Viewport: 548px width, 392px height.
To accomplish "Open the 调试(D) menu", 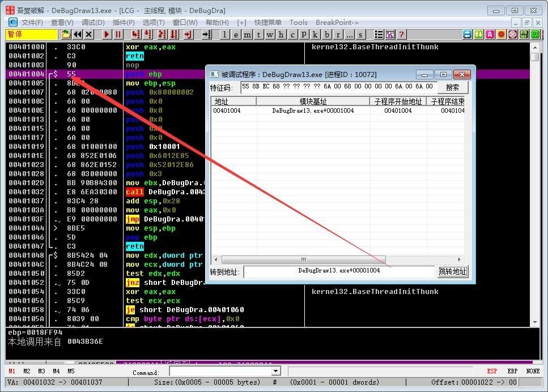I will (93, 22).
